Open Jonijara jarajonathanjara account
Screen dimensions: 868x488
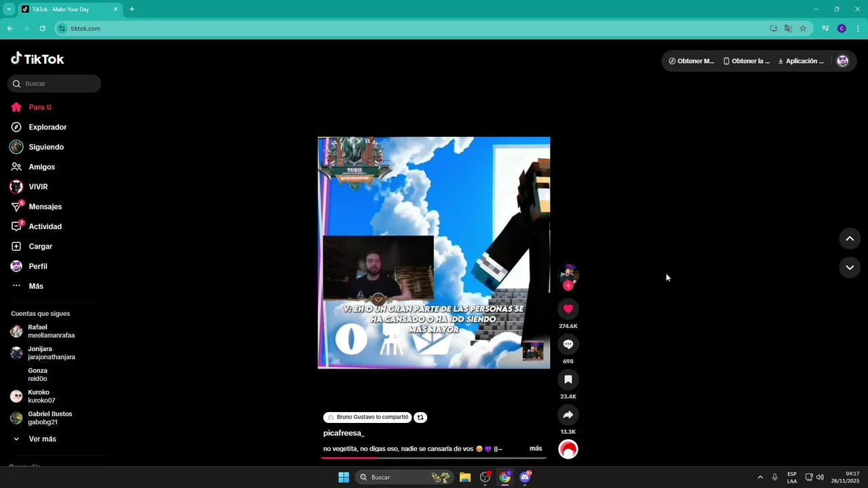pyautogui.click(x=51, y=353)
